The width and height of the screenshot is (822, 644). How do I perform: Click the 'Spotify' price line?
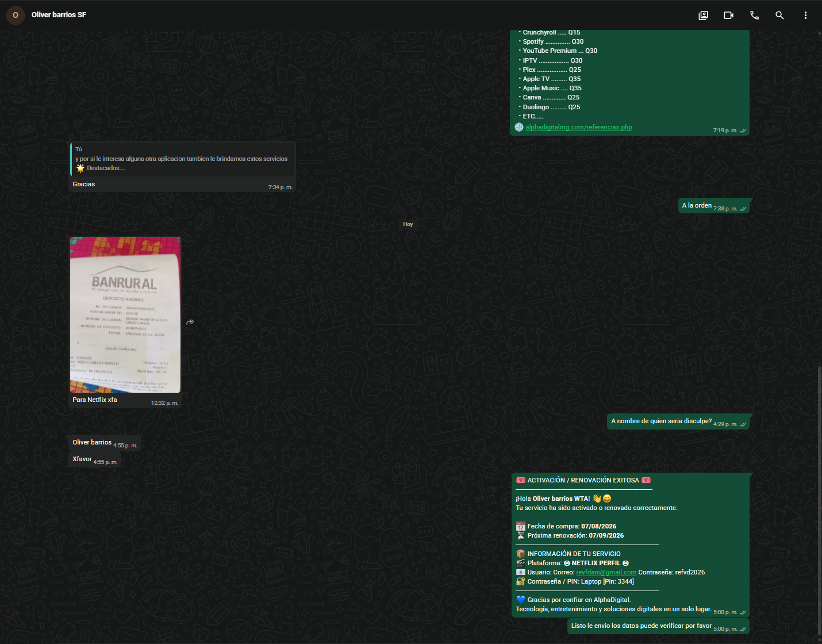[551, 41]
